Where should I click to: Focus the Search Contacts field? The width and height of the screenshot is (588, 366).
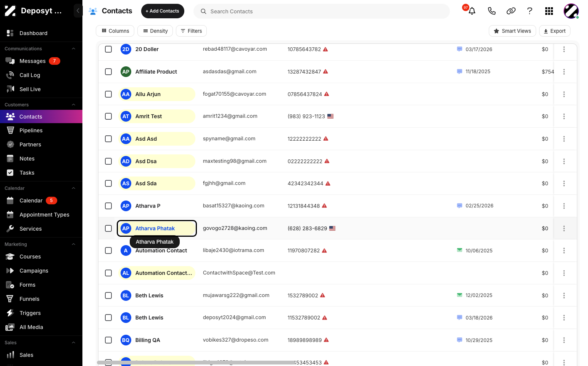[322, 11]
